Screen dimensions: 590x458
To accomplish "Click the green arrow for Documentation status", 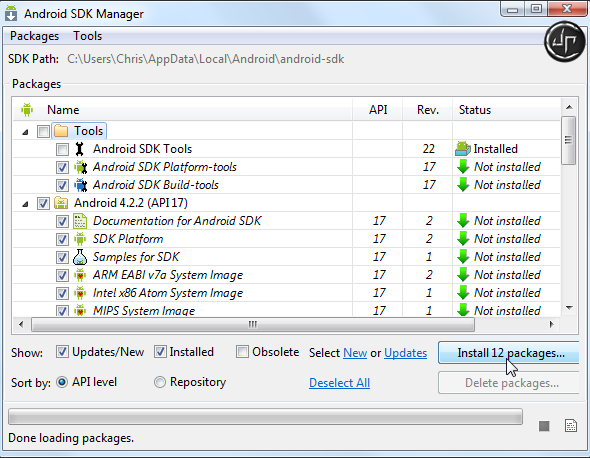I will coord(463,221).
